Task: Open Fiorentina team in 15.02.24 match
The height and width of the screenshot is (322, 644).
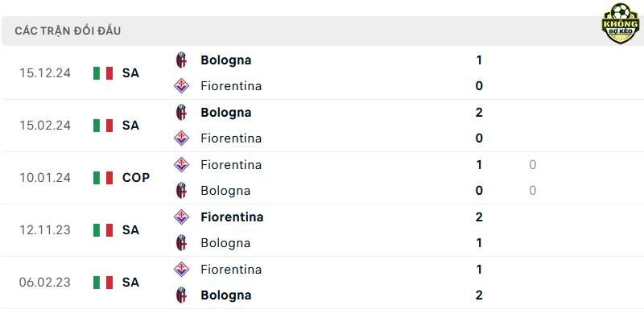Action: (231, 138)
